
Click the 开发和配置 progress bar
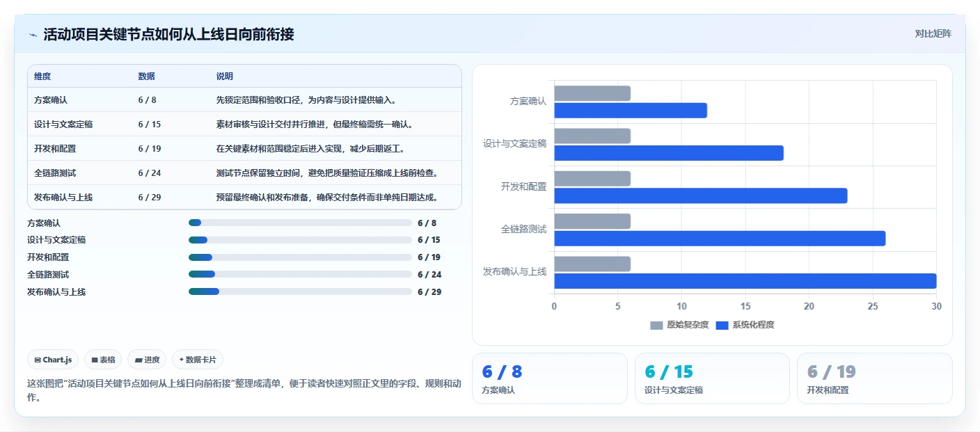click(300, 257)
